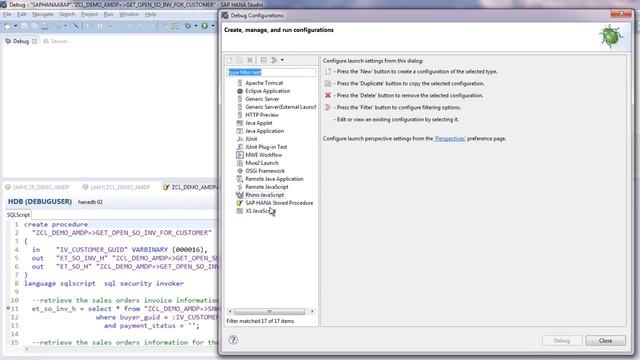Image resolution: width=640 pixels, height=360 pixels.
Task: Open the Window menu
Action: pyautogui.click(x=129, y=14)
